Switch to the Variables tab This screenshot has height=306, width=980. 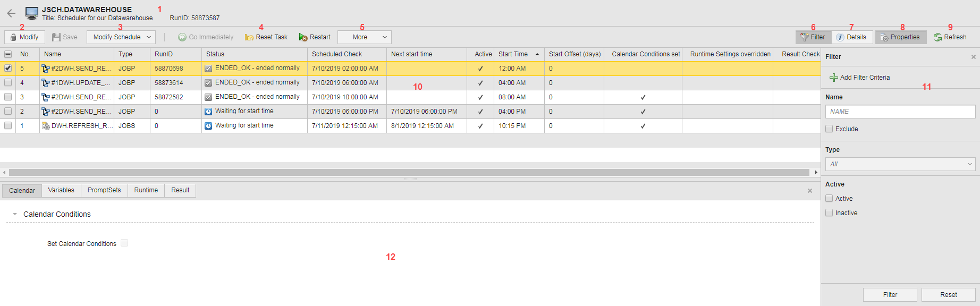(x=61, y=190)
